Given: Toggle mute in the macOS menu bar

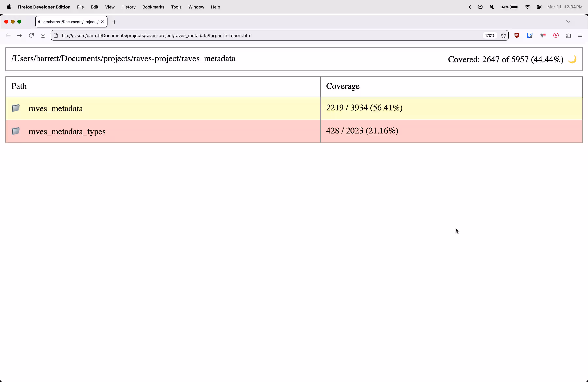Looking at the screenshot, I should click(492, 7).
